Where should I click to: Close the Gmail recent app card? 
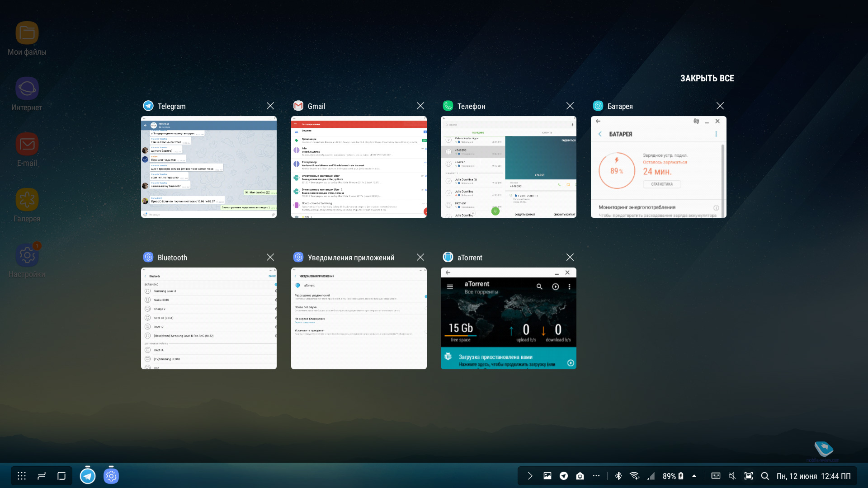coord(420,106)
